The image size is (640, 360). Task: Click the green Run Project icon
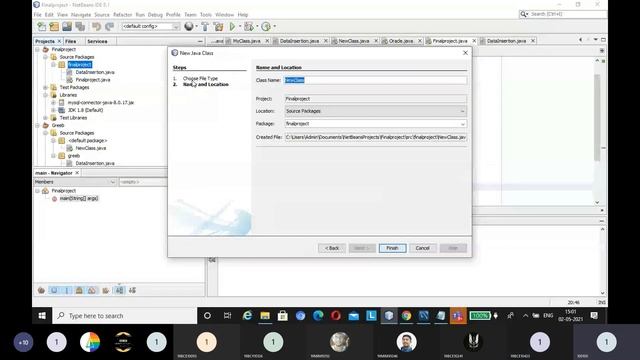[232, 27]
